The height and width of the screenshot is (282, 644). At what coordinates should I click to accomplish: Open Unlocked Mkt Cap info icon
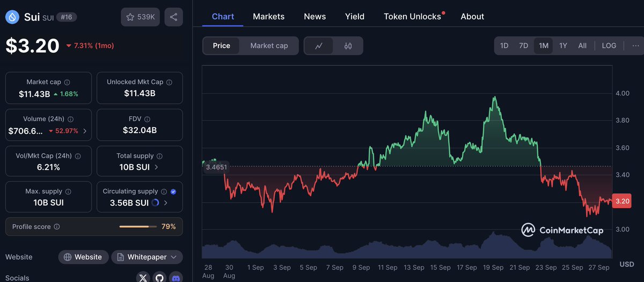[169, 82]
